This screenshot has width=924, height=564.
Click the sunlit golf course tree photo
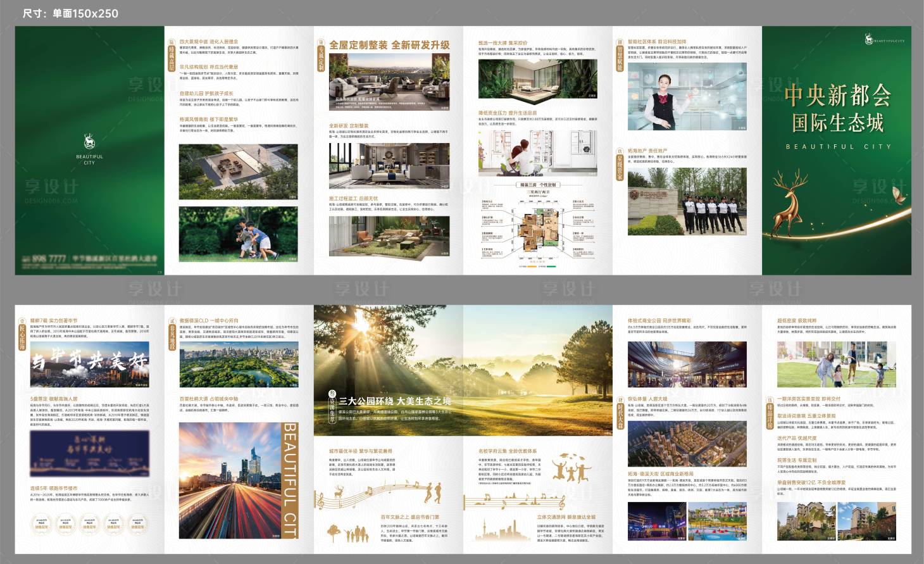point(463,369)
